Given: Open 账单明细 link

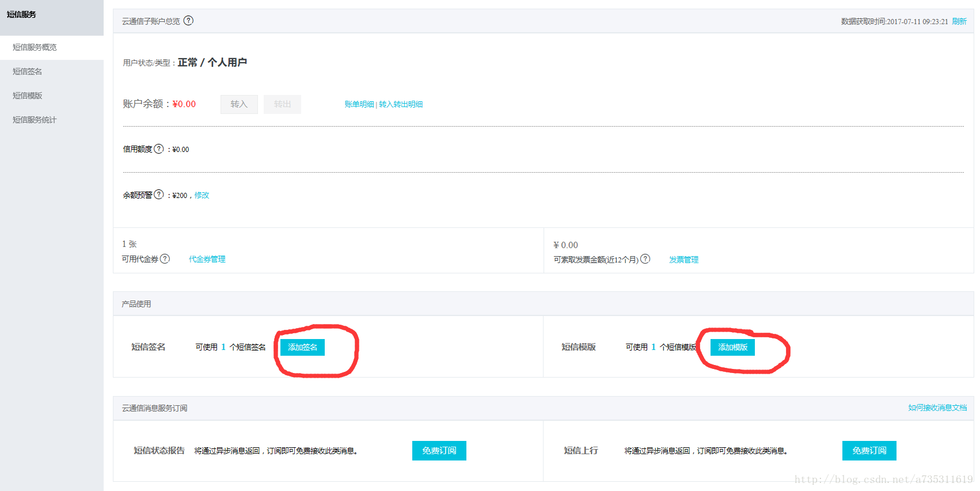Looking at the screenshot, I should tap(359, 104).
